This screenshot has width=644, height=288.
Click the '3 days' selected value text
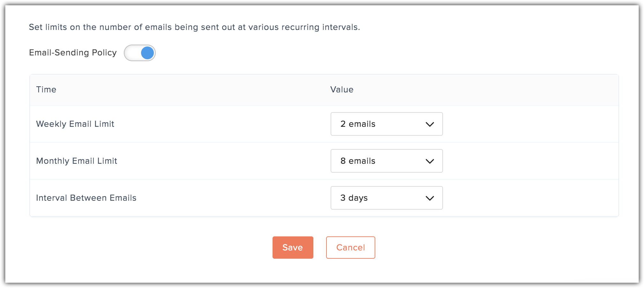click(354, 198)
